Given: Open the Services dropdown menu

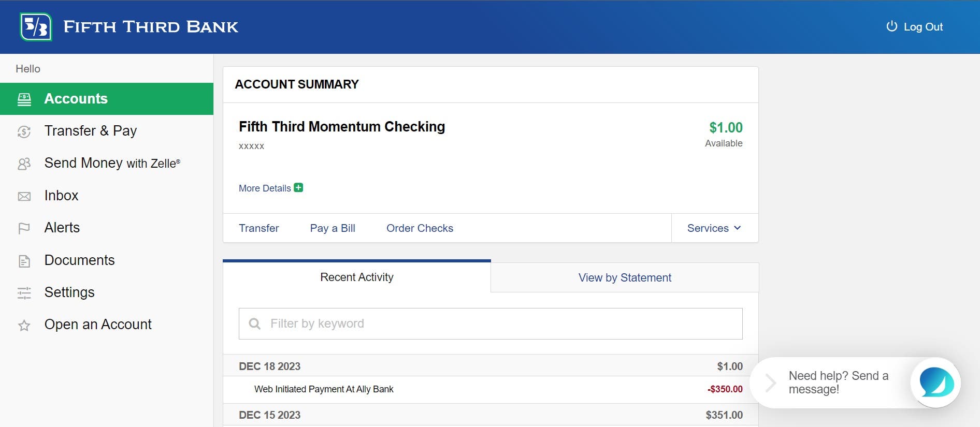Looking at the screenshot, I should (x=714, y=228).
